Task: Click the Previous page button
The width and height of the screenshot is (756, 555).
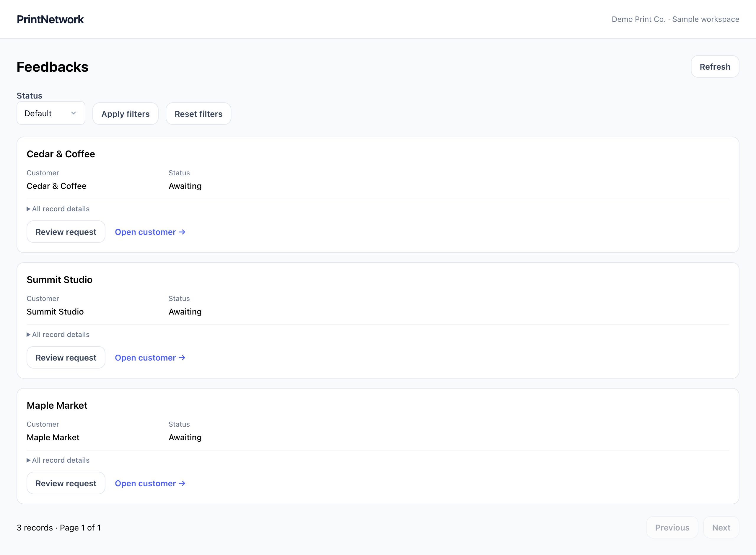Action: point(672,528)
